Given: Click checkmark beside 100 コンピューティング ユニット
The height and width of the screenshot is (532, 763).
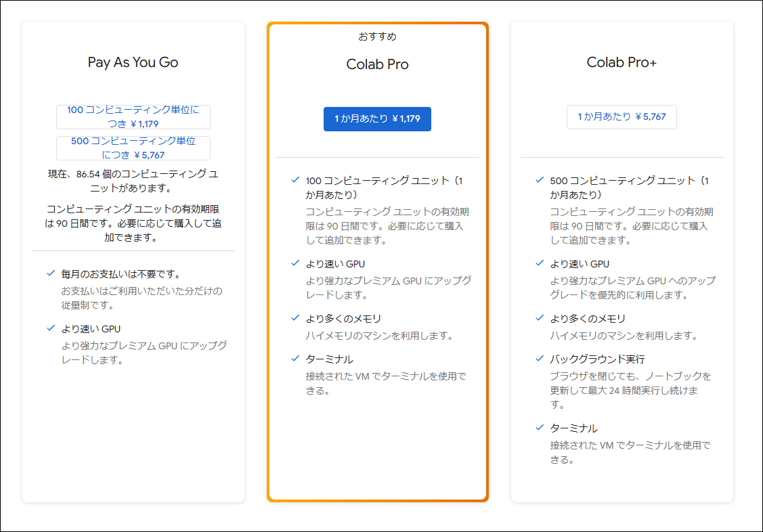Looking at the screenshot, I should [295, 179].
